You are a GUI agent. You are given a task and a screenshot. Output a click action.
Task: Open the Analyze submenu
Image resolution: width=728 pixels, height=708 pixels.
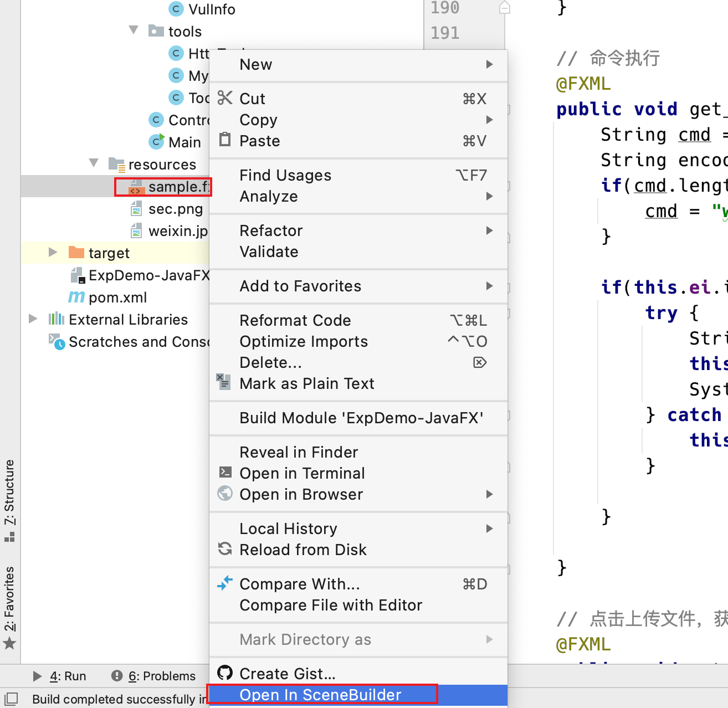click(358, 196)
